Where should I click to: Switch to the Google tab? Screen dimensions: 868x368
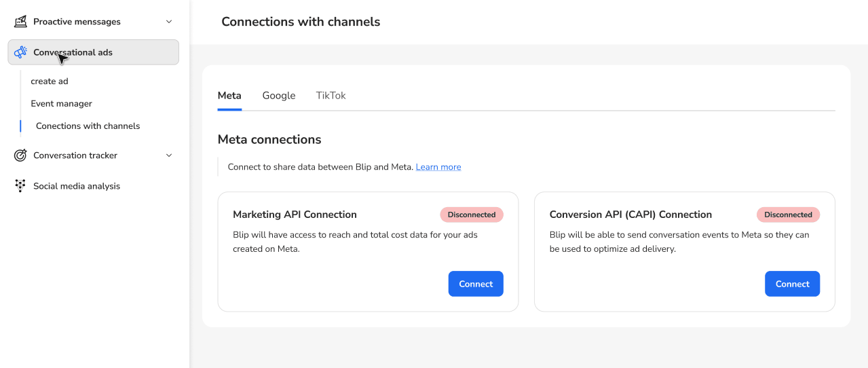click(278, 96)
